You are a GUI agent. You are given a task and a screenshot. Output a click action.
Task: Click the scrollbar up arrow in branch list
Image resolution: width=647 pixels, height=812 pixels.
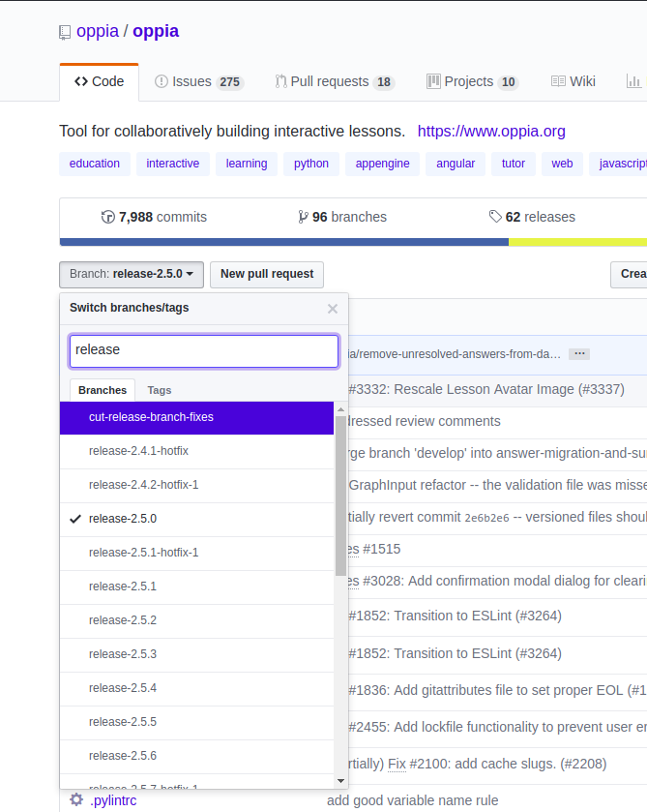340,409
